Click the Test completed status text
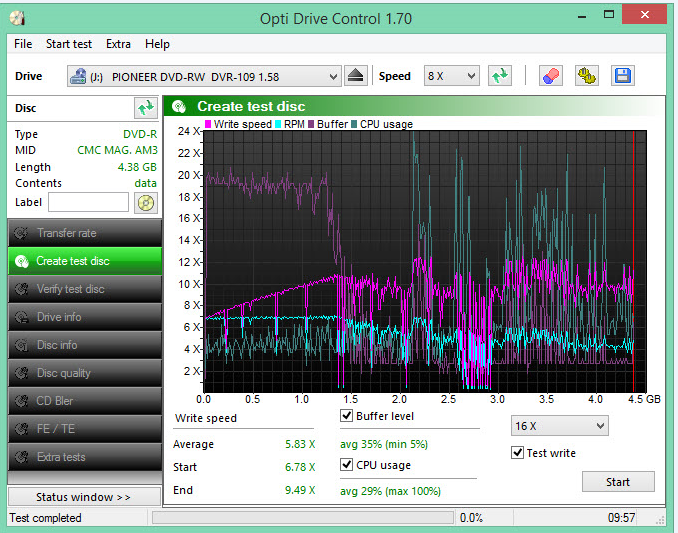Viewport: 678px width, 533px height. point(45,518)
